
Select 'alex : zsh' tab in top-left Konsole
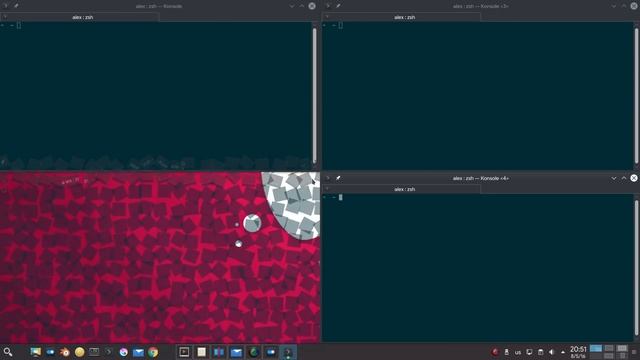pyautogui.click(x=82, y=17)
